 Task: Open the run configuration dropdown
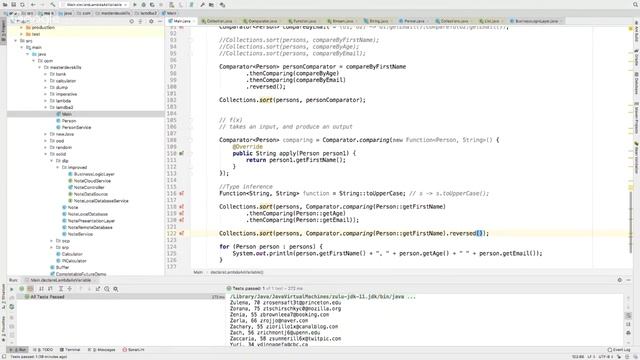95,4
